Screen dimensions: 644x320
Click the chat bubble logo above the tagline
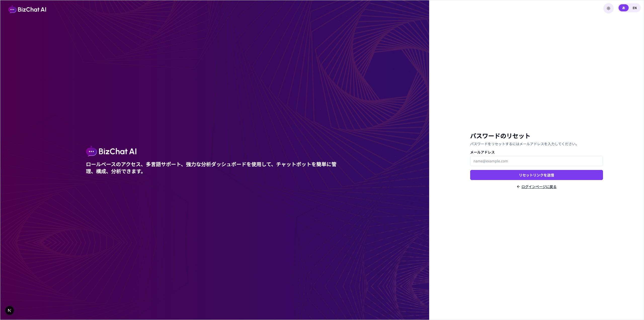tap(91, 151)
